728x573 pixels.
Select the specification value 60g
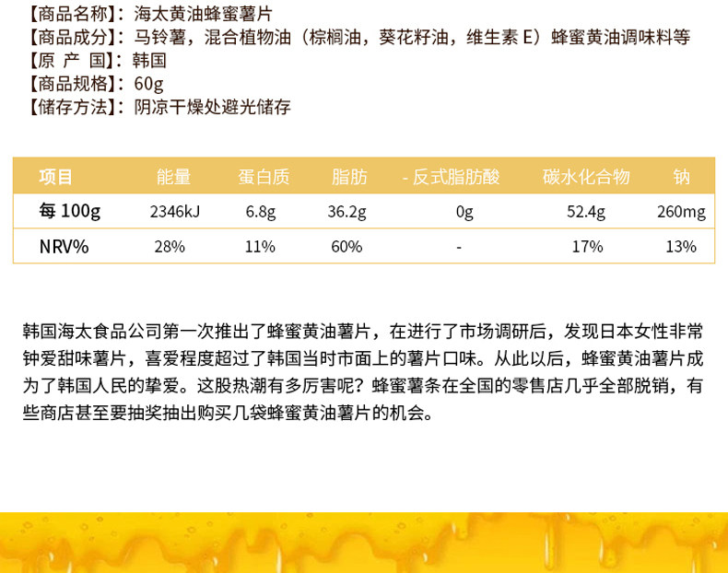pyautogui.click(x=148, y=84)
